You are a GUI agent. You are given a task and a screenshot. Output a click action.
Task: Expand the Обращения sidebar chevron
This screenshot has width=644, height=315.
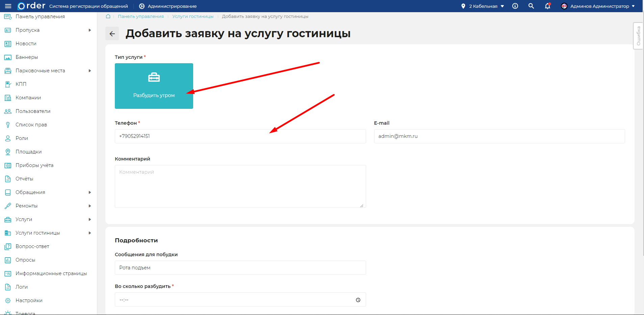coord(90,192)
